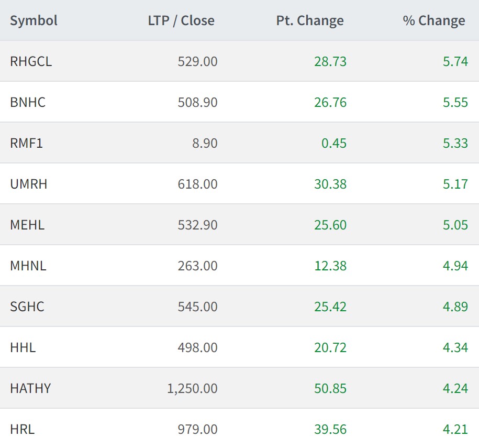
Task: Click the HHL symbol
Action: (23, 347)
